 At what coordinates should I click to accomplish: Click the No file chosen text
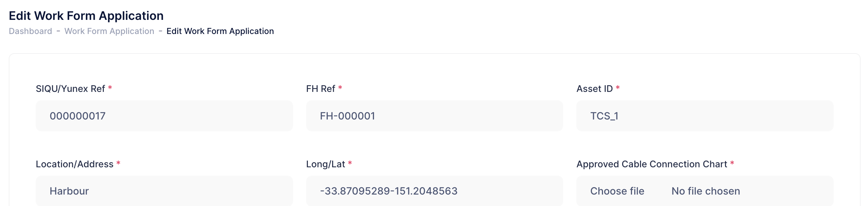coord(705,191)
